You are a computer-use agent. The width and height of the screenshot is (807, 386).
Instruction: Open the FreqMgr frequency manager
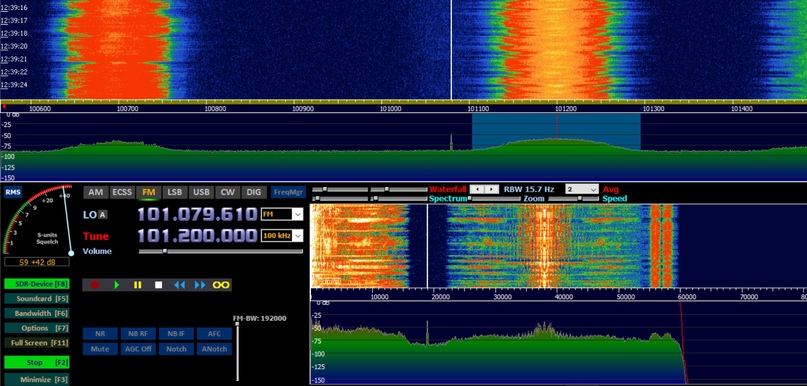tap(288, 192)
